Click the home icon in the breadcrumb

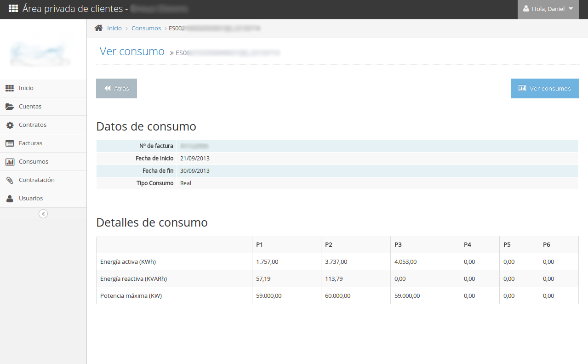(x=98, y=28)
